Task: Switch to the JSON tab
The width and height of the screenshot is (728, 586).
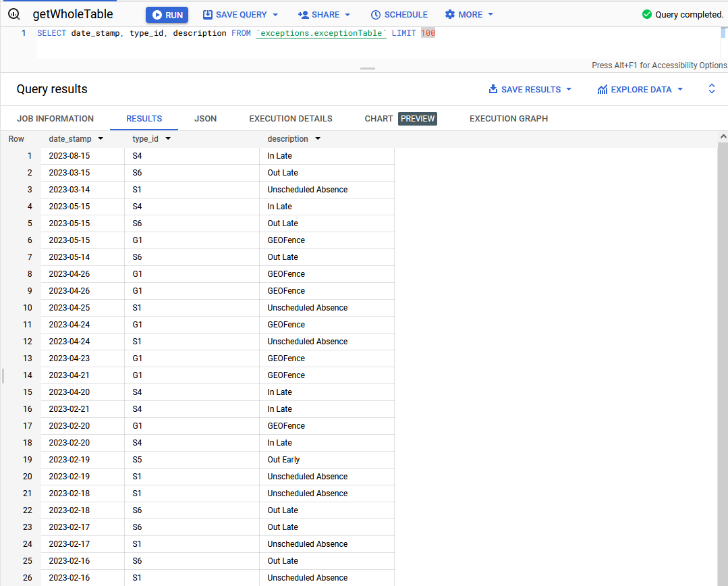Action: coord(205,118)
